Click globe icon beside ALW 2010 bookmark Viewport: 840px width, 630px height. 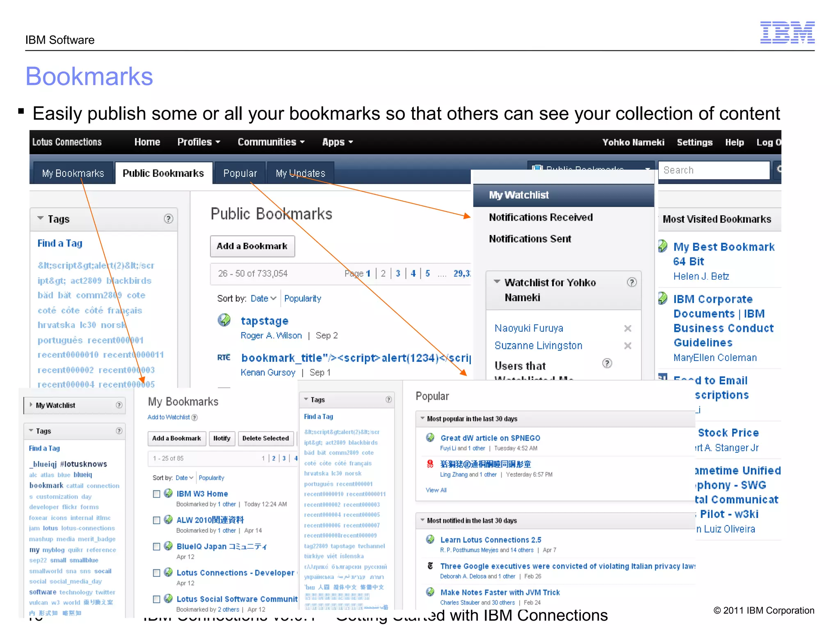coord(168,519)
